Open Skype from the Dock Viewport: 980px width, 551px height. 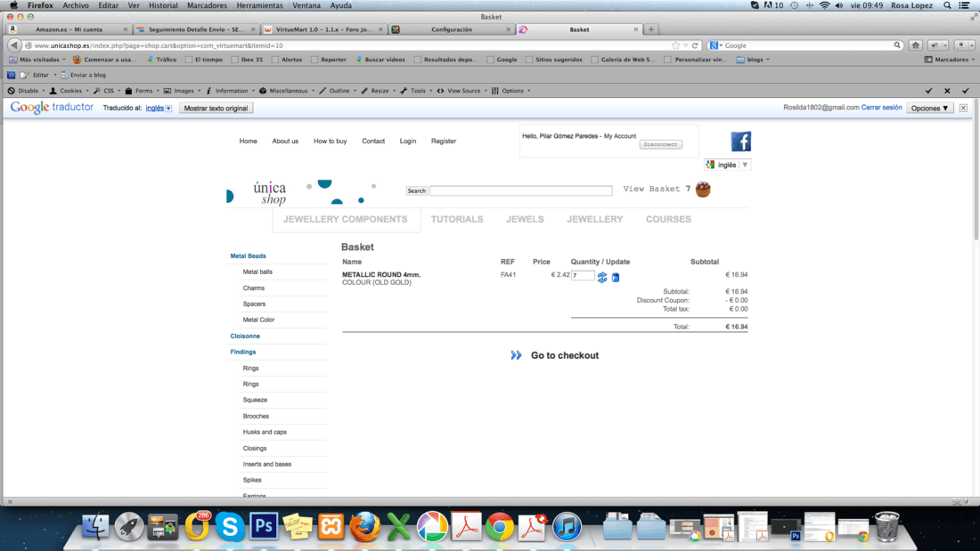pos(229,527)
